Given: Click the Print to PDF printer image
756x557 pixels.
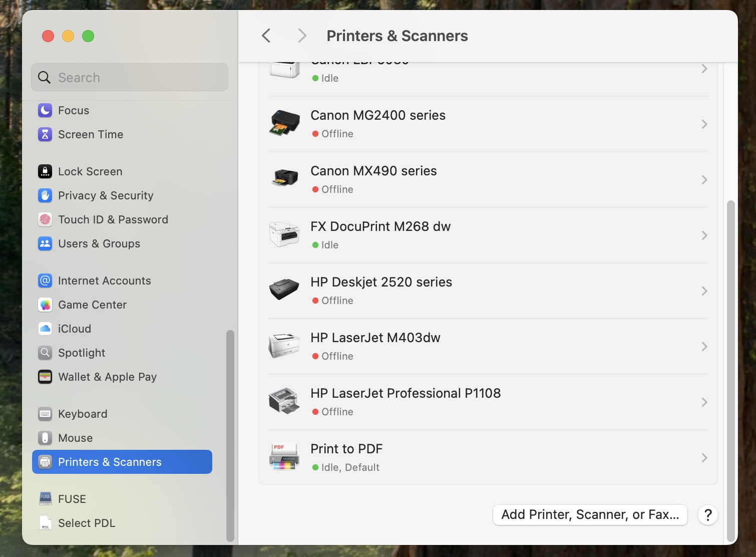Looking at the screenshot, I should pos(284,457).
